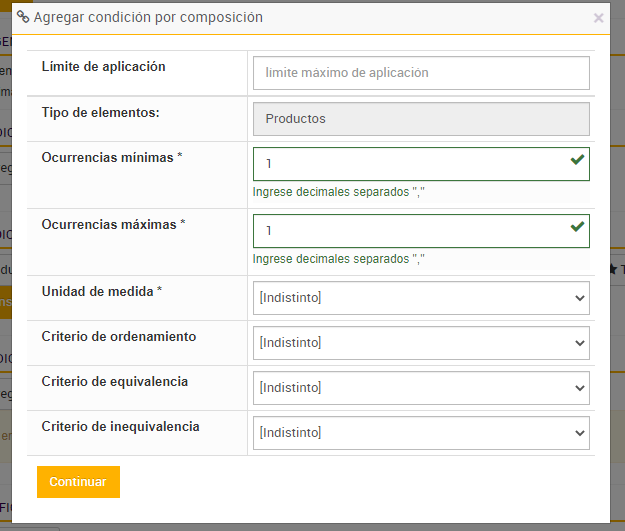Click the dialog title Agregar condición por composición
Image resolution: width=625 pixels, height=531 pixels.
pyautogui.click(x=148, y=17)
